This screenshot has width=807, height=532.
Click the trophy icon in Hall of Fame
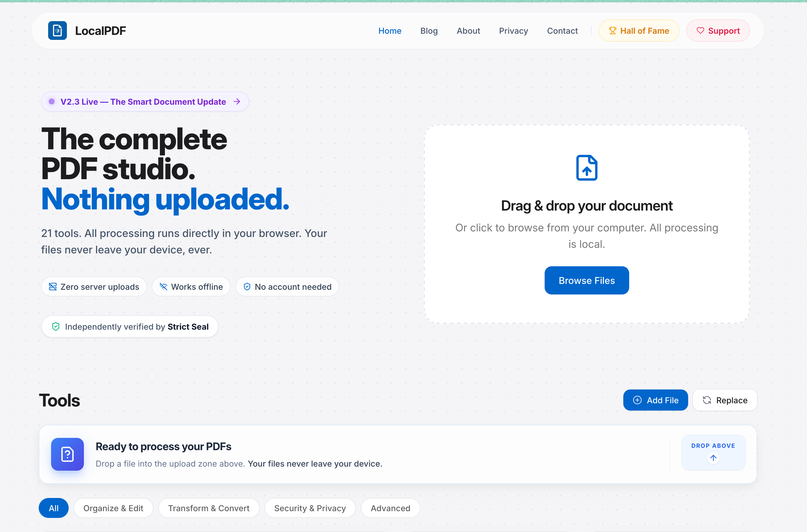click(612, 31)
